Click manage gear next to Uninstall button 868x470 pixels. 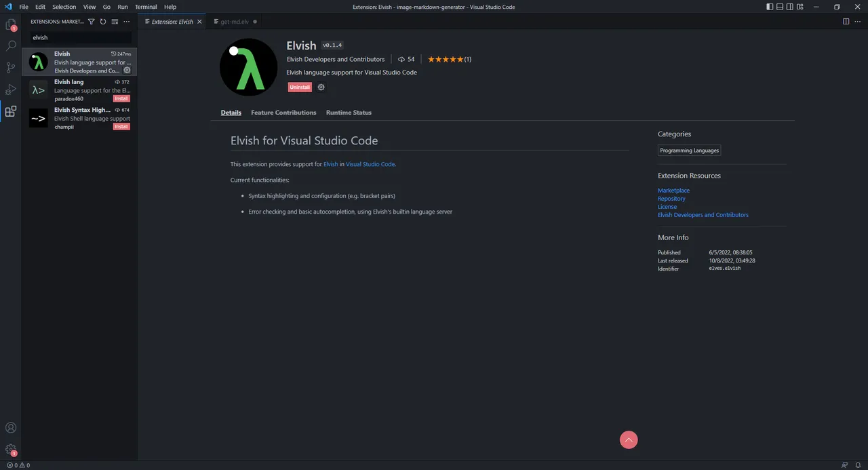321,87
